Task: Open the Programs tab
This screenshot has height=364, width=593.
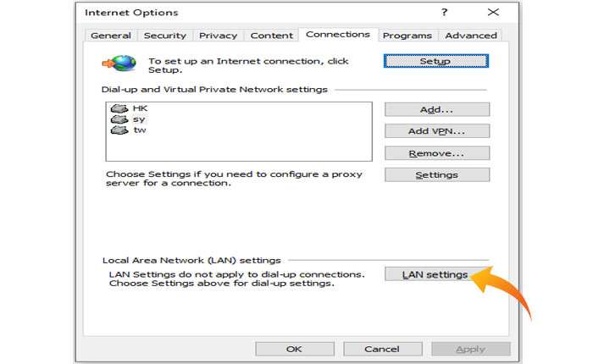Action: (x=407, y=36)
